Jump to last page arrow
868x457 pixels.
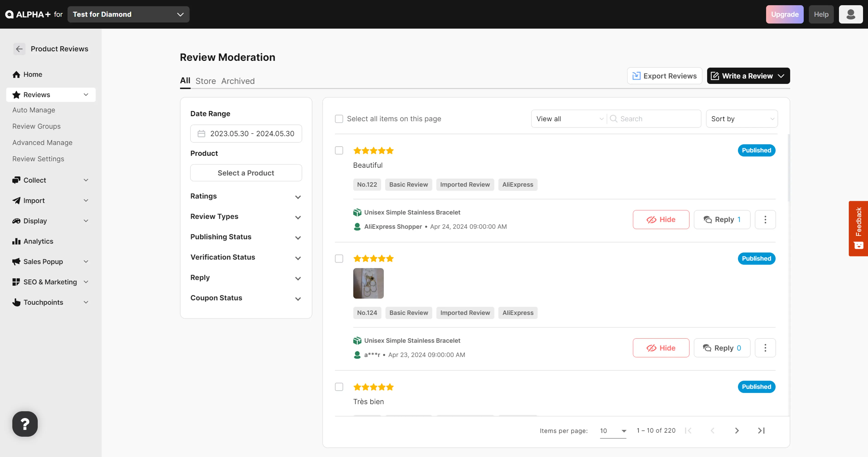[761, 430]
